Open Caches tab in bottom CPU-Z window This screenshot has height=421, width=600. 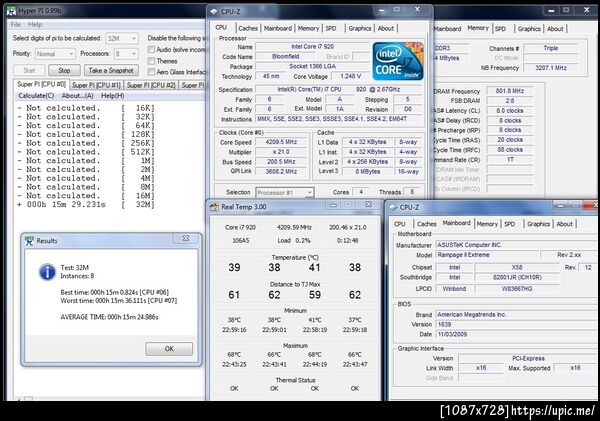click(427, 224)
